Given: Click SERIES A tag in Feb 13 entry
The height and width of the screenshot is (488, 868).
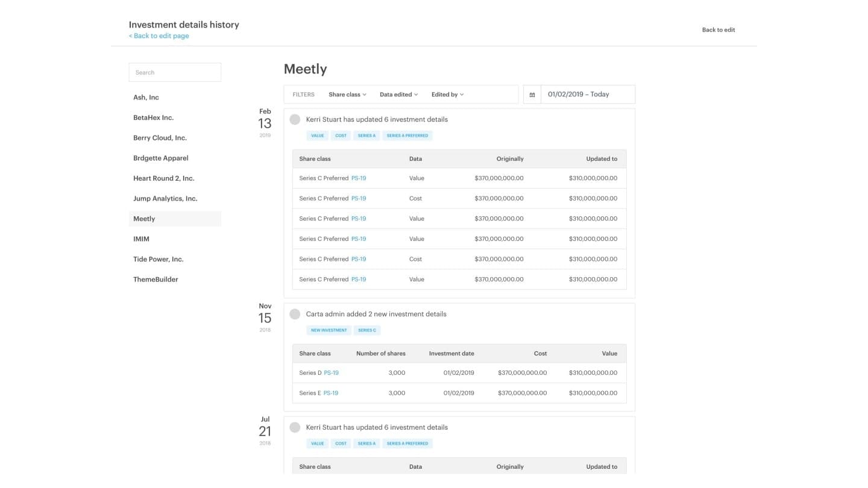Looking at the screenshot, I should [x=366, y=136].
